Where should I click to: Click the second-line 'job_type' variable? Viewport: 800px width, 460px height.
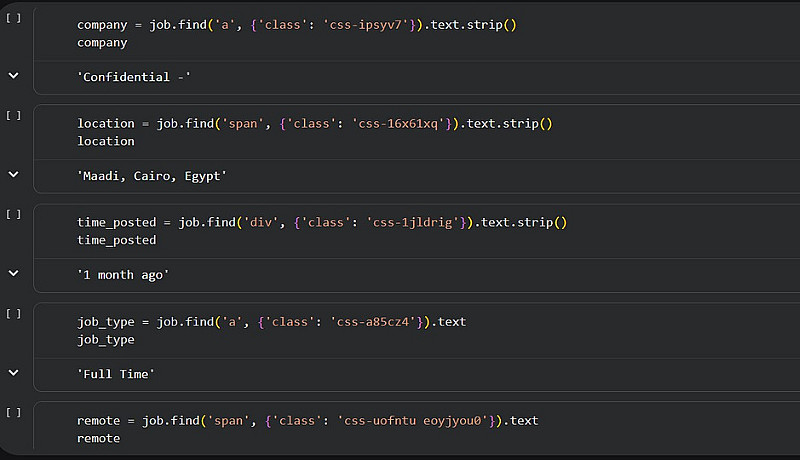[106, 340]
